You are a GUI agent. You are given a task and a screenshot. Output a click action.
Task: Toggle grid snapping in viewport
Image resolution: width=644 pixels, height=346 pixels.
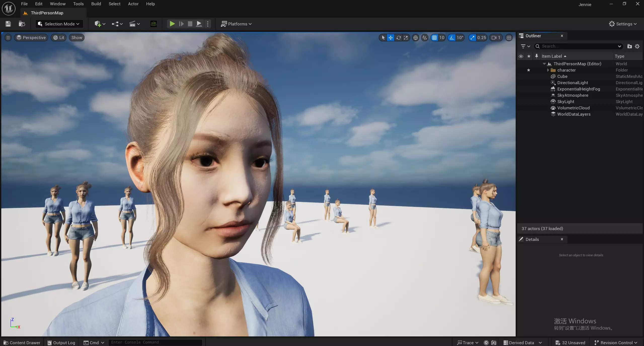[x=434, y=38]
